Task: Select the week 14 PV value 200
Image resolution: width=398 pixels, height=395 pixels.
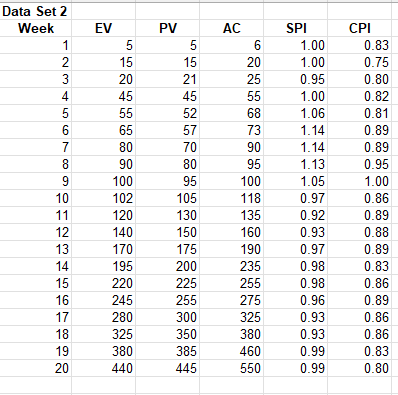Action: (x=167, y=266)
